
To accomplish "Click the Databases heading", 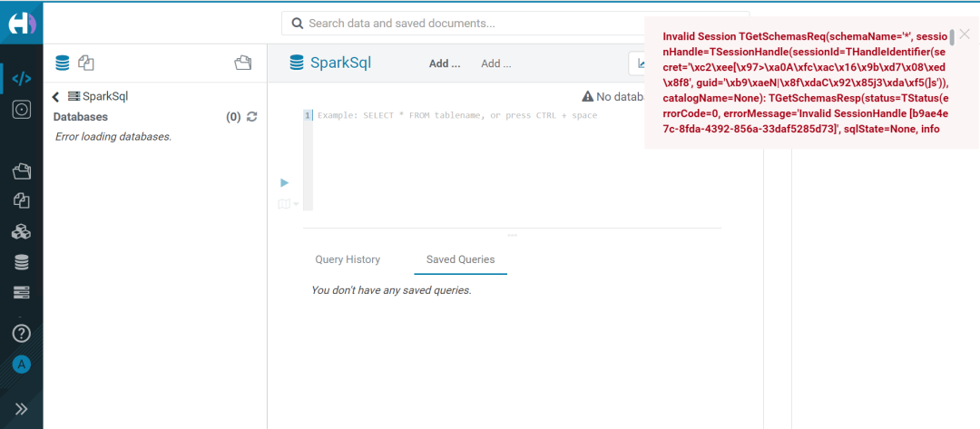I will (x=81, y=117).
